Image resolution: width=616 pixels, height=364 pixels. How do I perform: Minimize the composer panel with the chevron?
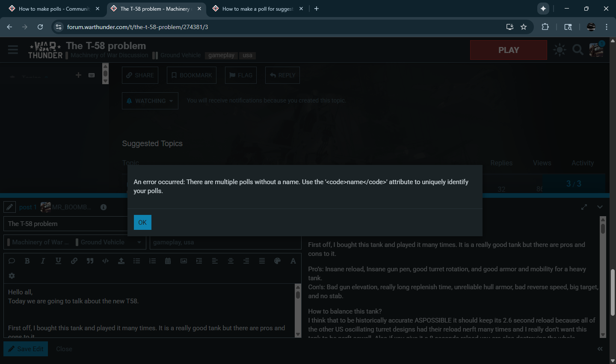click(x=600, y=207)
